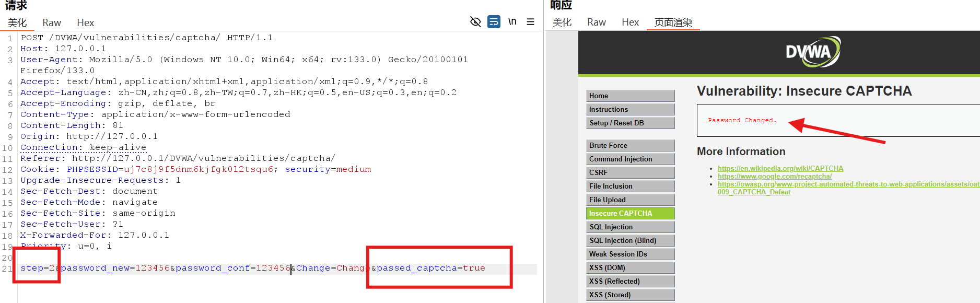Open the CSRF menu item

631,172
